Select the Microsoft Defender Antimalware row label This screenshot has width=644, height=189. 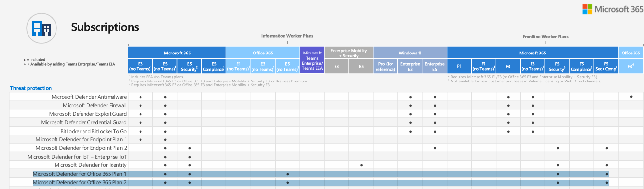click(89, 97)
